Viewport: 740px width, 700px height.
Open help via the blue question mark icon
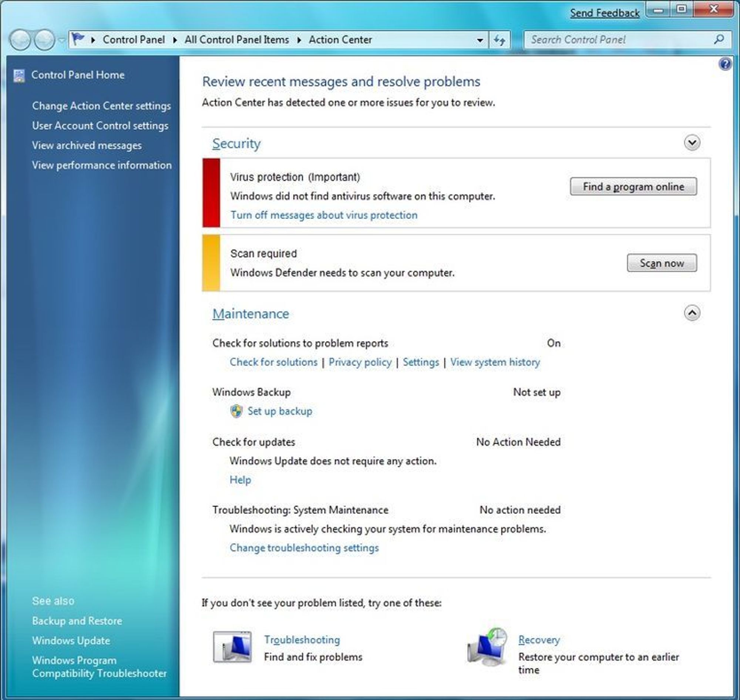point(725,64)
